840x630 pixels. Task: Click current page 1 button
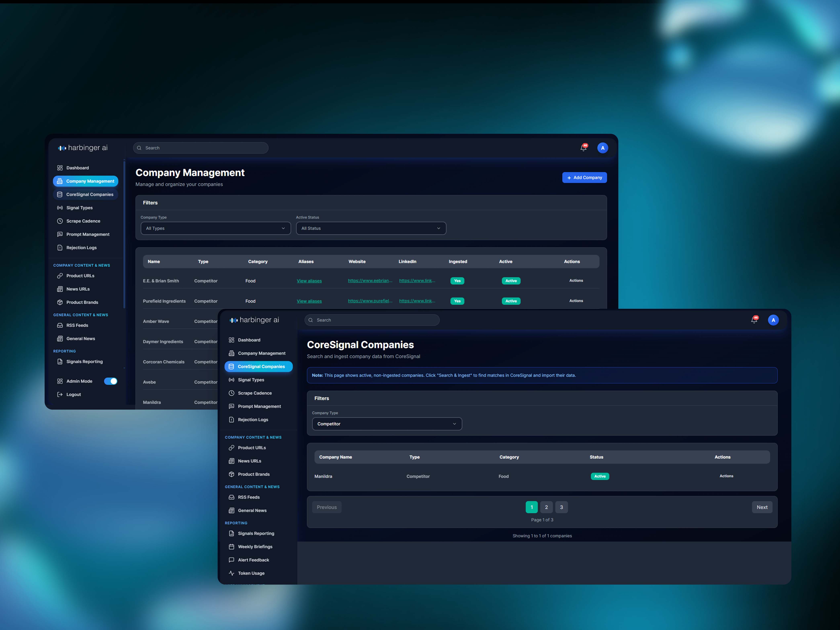(x=532, y=507)
